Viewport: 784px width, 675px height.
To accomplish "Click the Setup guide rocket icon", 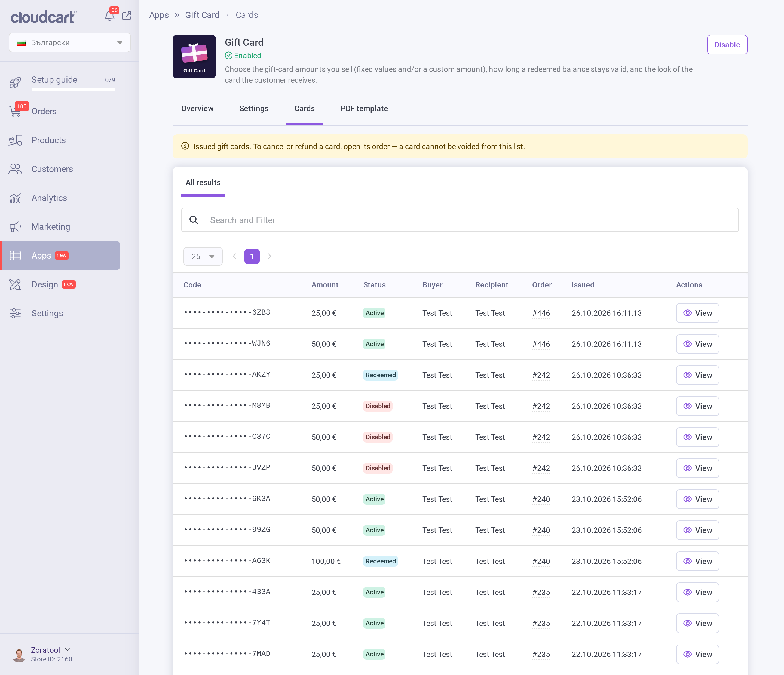I will tap(15, 82).
